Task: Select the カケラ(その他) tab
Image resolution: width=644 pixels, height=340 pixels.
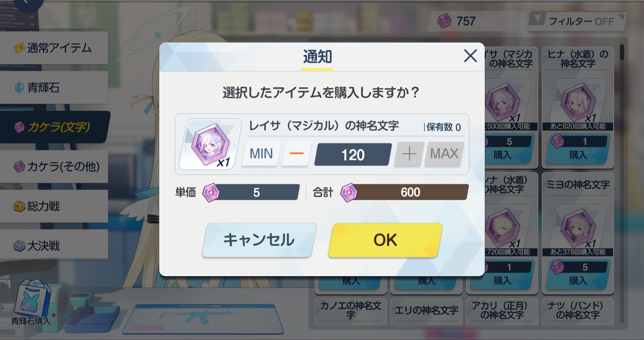Action: point(54,167)
